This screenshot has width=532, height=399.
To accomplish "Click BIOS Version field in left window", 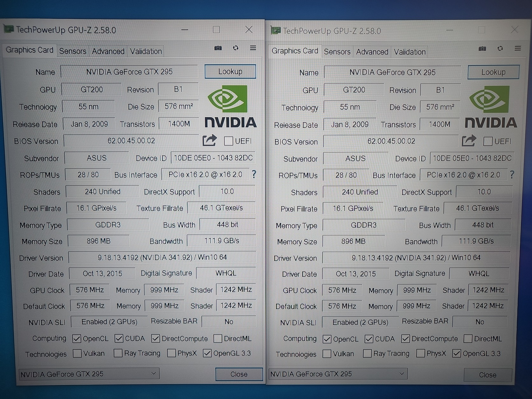I will coord(131,141).
